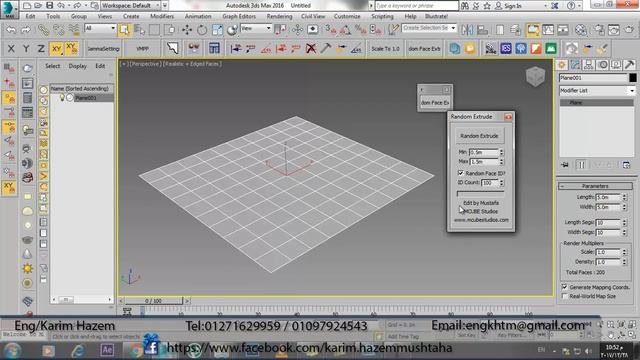Click the Random Extrude button

click(x=479, y=136)
